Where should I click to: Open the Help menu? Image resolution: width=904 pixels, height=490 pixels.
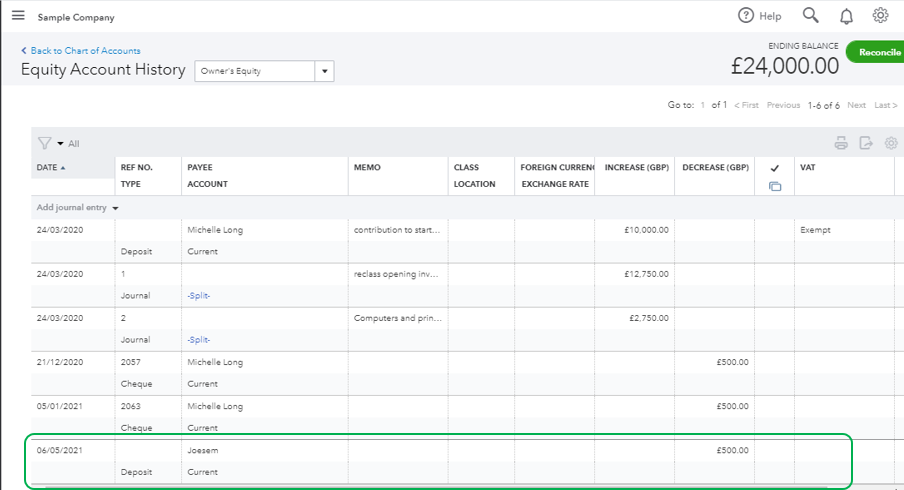(760, 16)
